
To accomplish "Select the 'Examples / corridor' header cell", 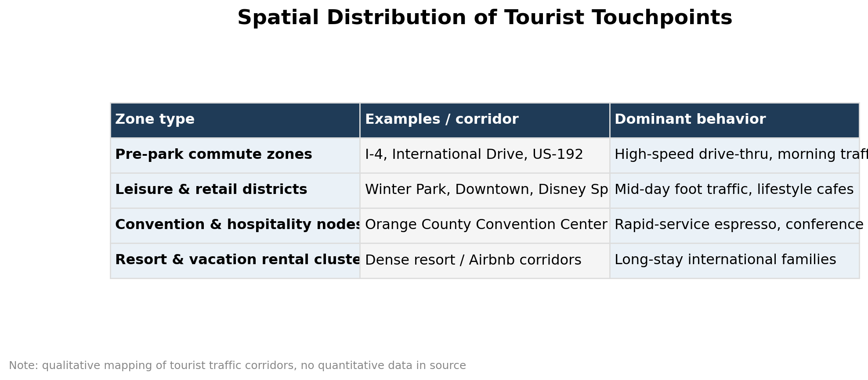I will point(485,120).
